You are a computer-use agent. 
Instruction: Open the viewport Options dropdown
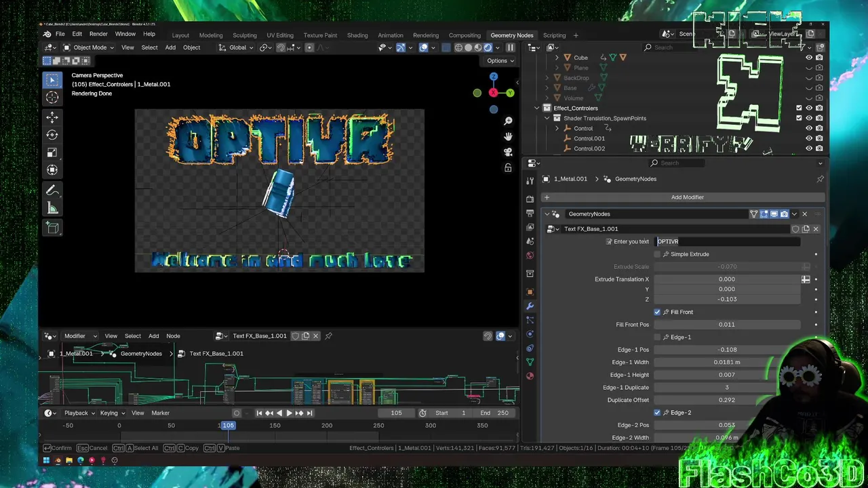(500, 61)
